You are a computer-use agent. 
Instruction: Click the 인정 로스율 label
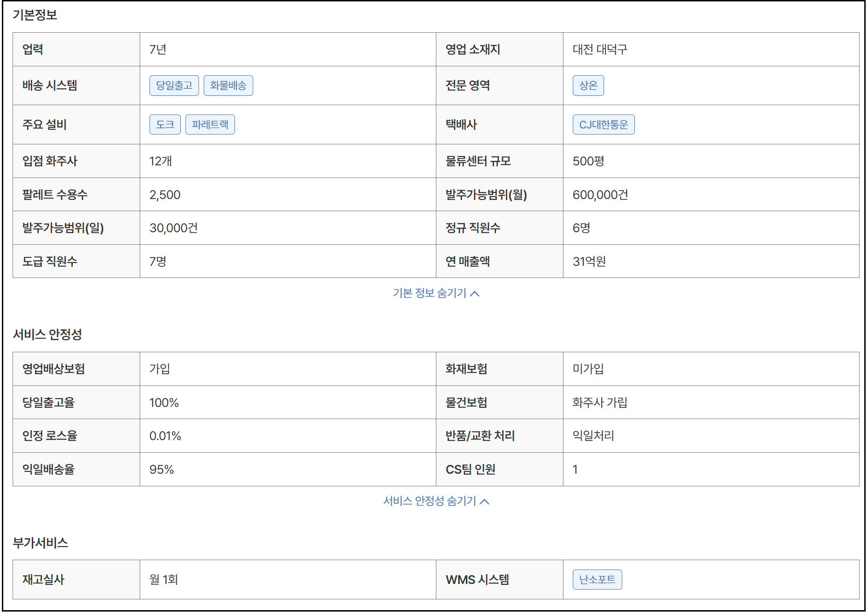coord(50,436)
